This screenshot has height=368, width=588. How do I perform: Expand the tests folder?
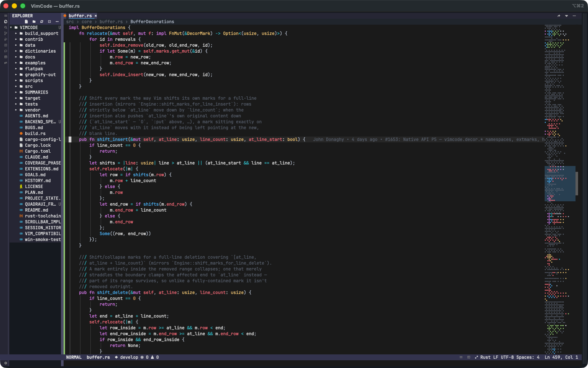point(36,104)
